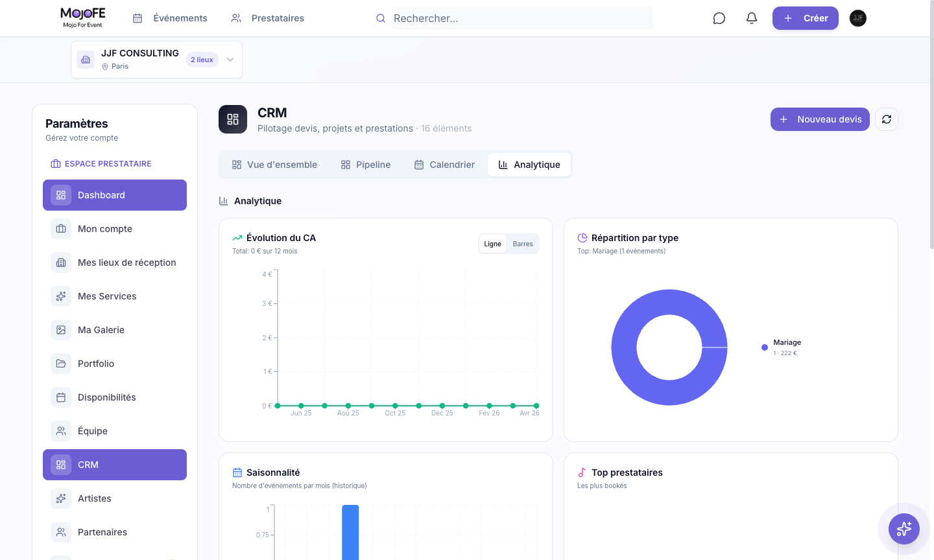Click the magnifier search icon
The height and width of the screenshot is (560, 934).
tap(381, 18)
